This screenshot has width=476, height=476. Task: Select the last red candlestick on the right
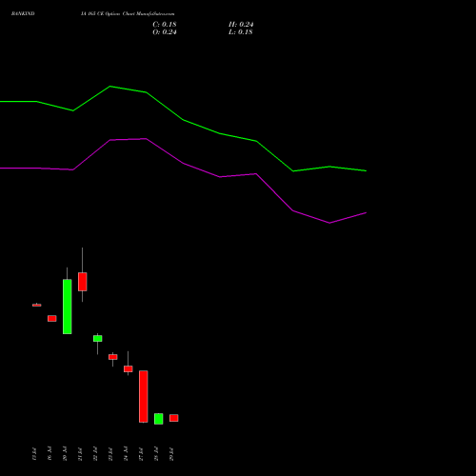174,418
